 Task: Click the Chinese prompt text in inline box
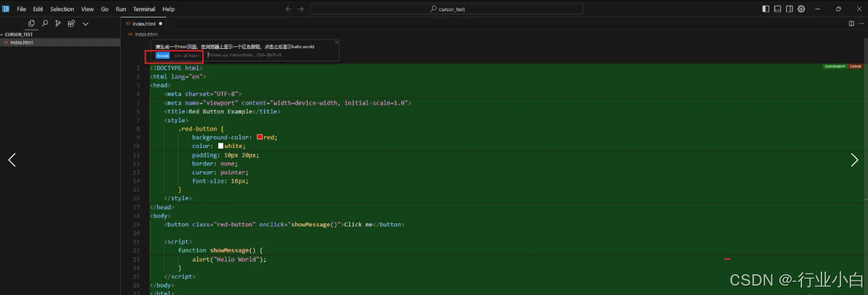coord(235,46)
